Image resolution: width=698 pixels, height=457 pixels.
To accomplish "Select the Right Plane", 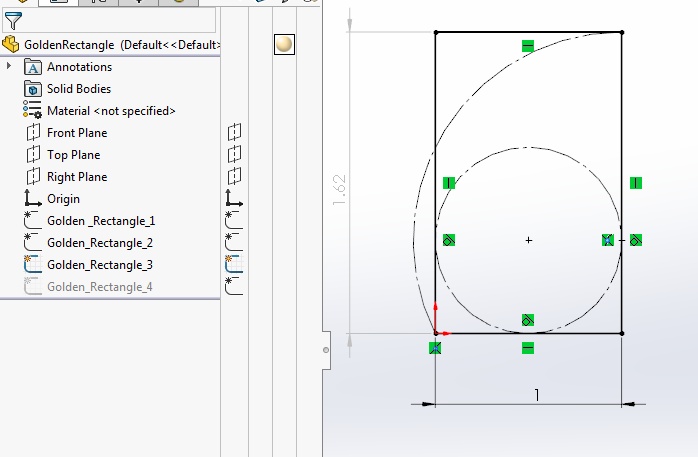I will click(77, 177).
